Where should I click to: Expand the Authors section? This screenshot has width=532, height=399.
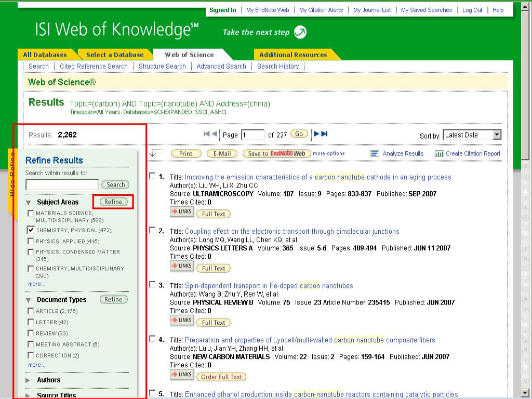tap(28, 380)
